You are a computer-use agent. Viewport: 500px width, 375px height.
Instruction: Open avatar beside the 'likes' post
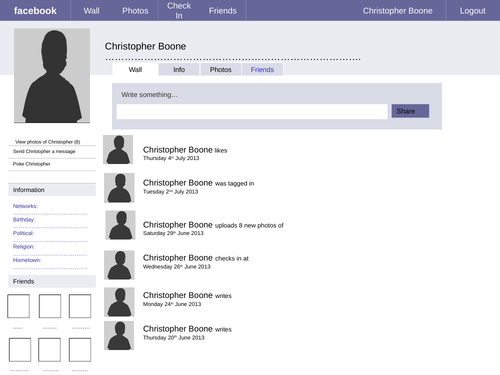tap(118, 149)
